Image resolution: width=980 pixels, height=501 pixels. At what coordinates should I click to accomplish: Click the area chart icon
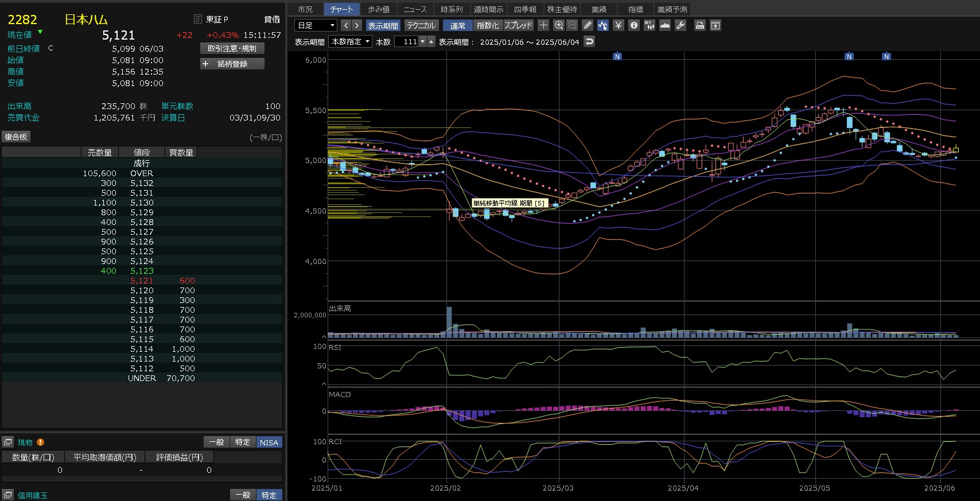(x=664, y=25)
